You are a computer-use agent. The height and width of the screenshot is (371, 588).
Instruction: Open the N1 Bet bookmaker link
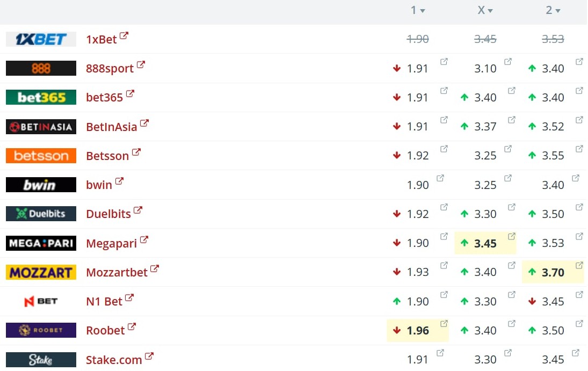[x=104, y=301]
